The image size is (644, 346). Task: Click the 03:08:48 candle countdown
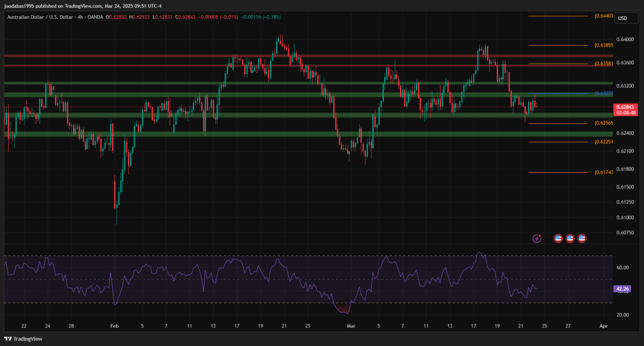(x=626, y=113)
